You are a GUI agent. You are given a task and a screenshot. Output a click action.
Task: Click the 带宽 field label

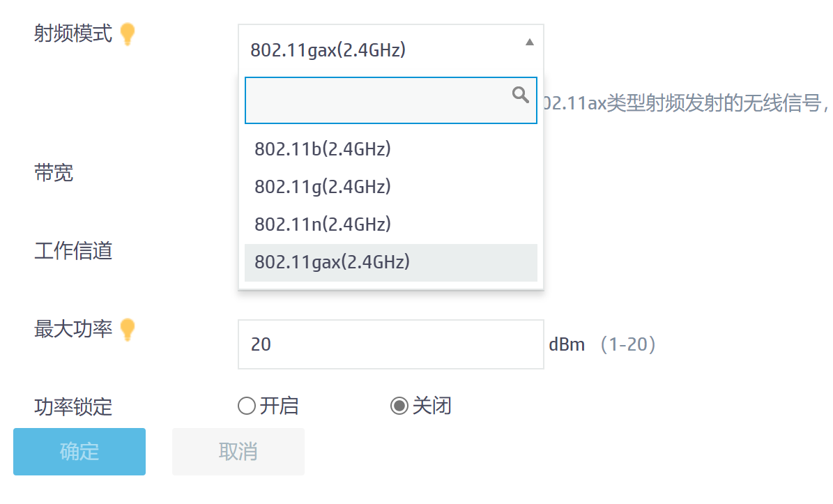[x=54, y=173]
